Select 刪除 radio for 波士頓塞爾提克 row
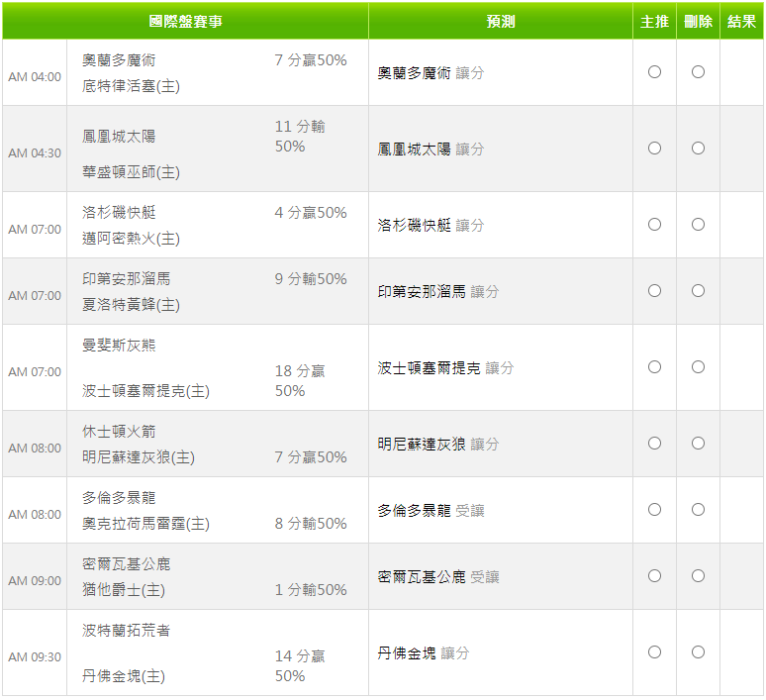 [x=698, y=367]
